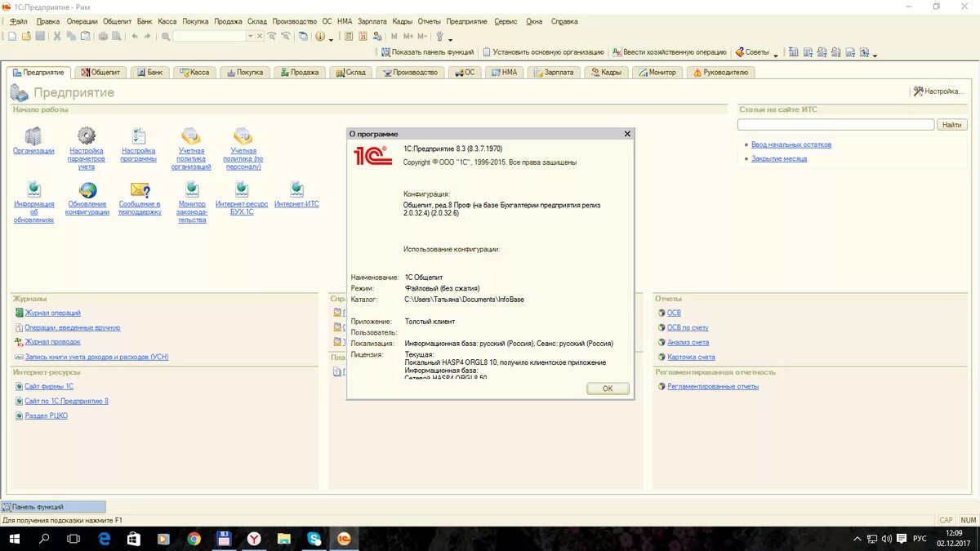
Task: Open the Сервис menu
Action: 506,21
